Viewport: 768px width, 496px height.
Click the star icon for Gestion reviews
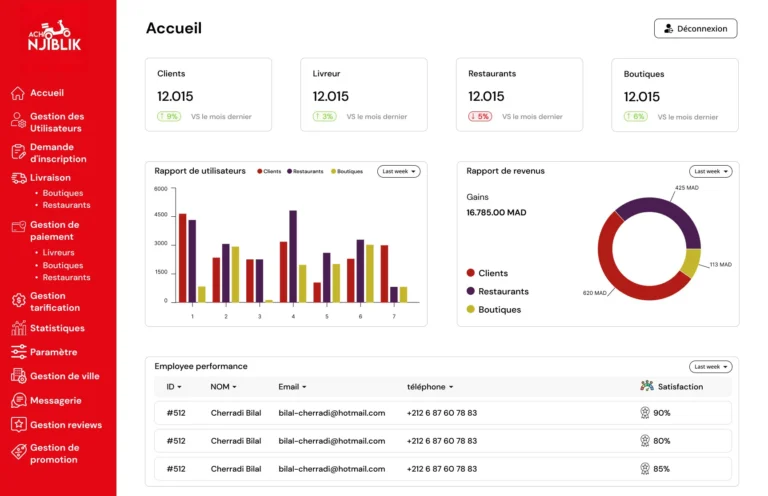click(19, 425)
